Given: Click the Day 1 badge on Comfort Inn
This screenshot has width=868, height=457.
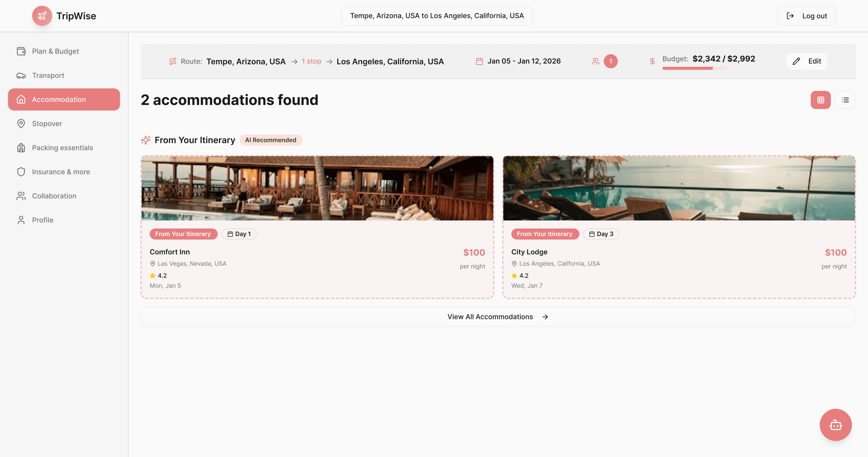Looking at the screenshot, I should pos(239,234).
